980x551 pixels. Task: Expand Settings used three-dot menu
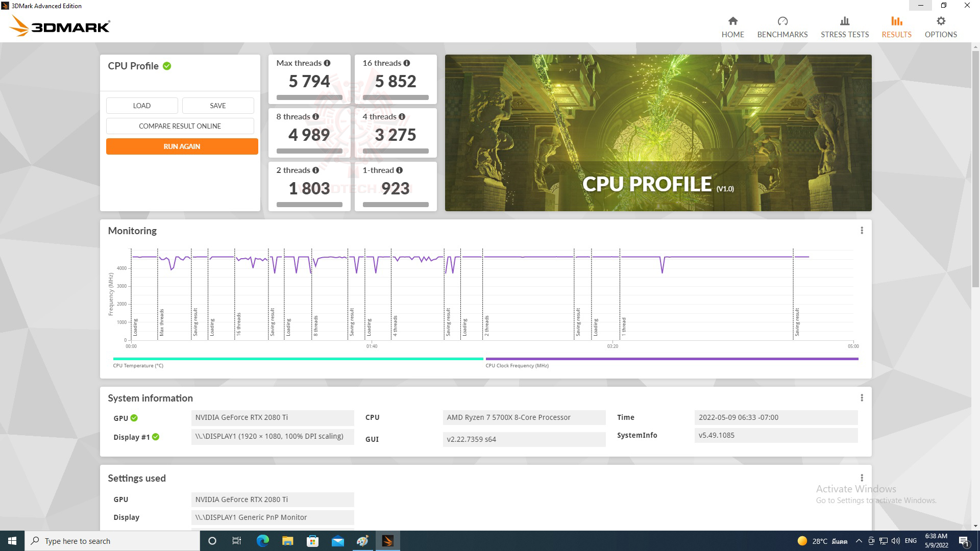pos(862,478)
